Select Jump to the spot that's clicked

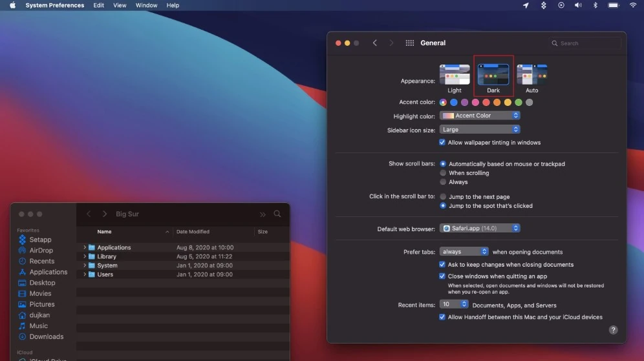click(x=443, y=205)
